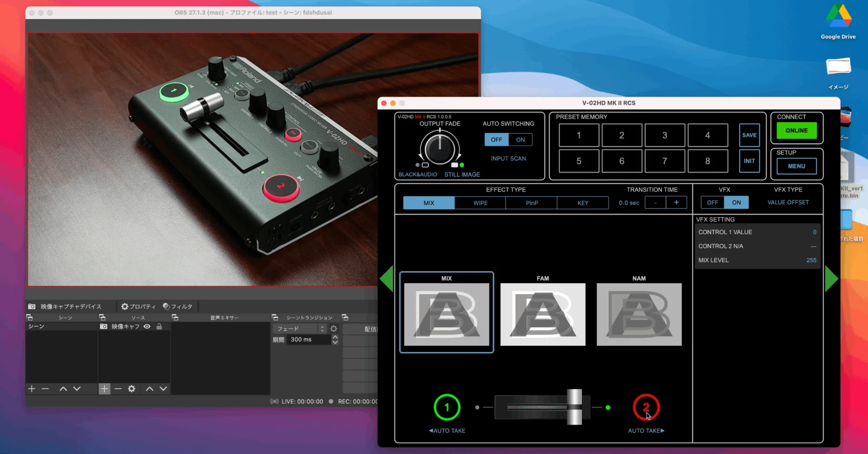Open プロパティ for capture device in OBS
This screenshot has height=454, width=868.
tap(138, 306)
